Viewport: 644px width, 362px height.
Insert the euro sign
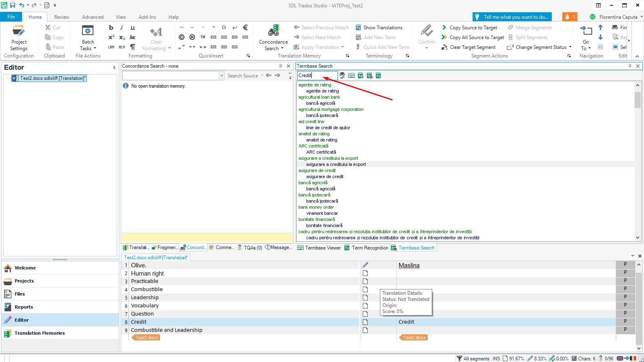click(x=245, y=27)
